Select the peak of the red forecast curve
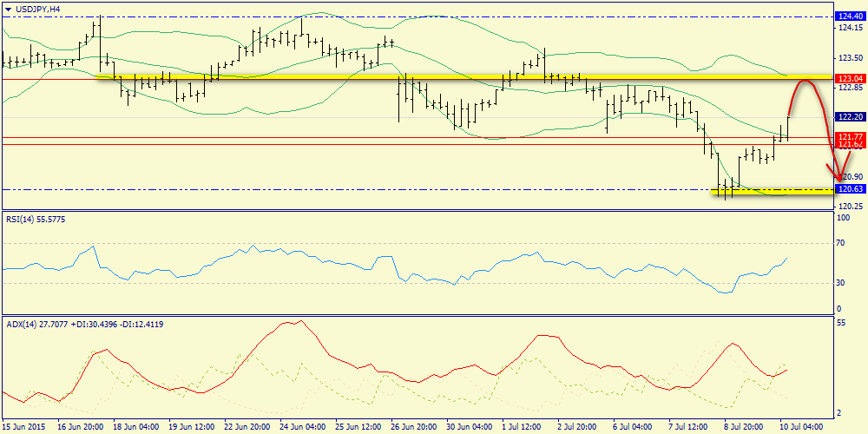Image resolution: width=868 pixels, height=434 pixels. (806, 81)
